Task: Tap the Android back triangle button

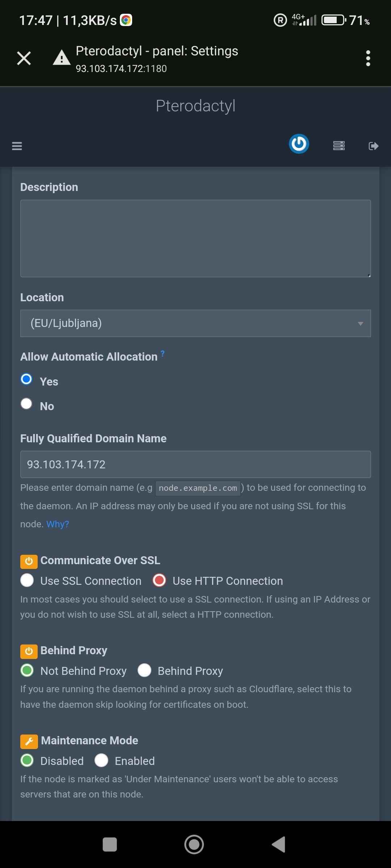Action: click(278, 844)
